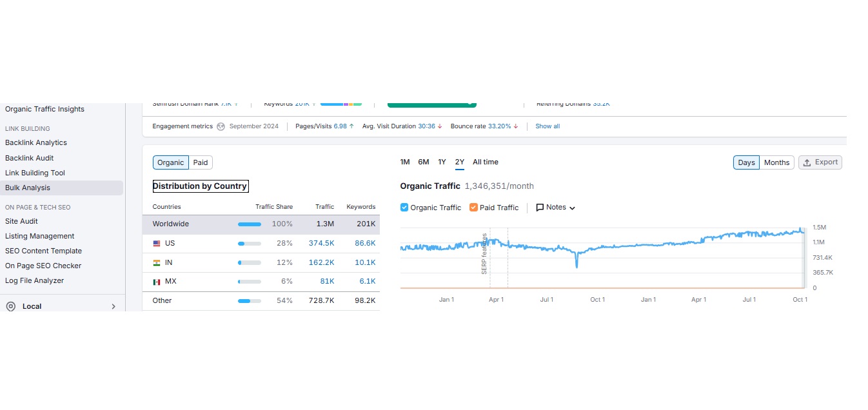The height and width of the screenshot is (410, 868).
Task: Expand the Local sidebar section arrow
Action: coord(113,307)
